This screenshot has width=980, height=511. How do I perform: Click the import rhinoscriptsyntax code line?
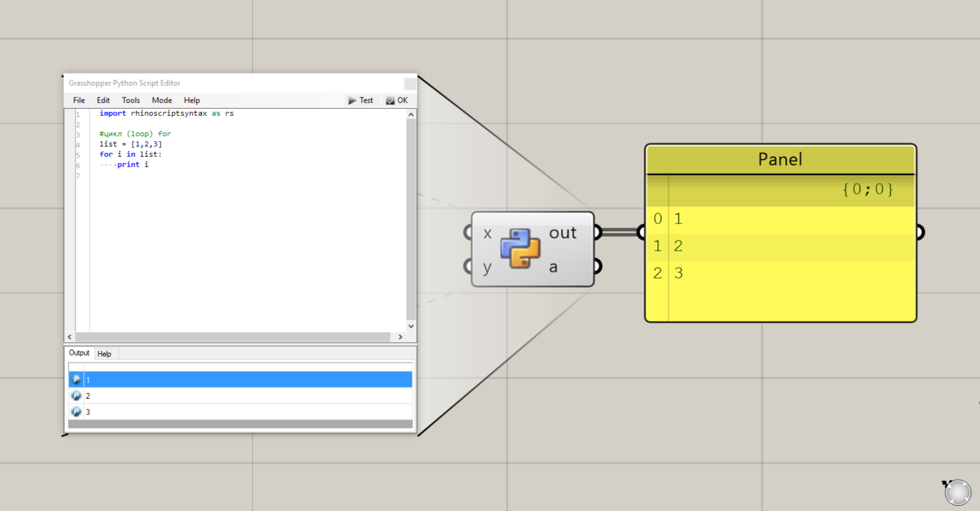click(x=167, y=113)
